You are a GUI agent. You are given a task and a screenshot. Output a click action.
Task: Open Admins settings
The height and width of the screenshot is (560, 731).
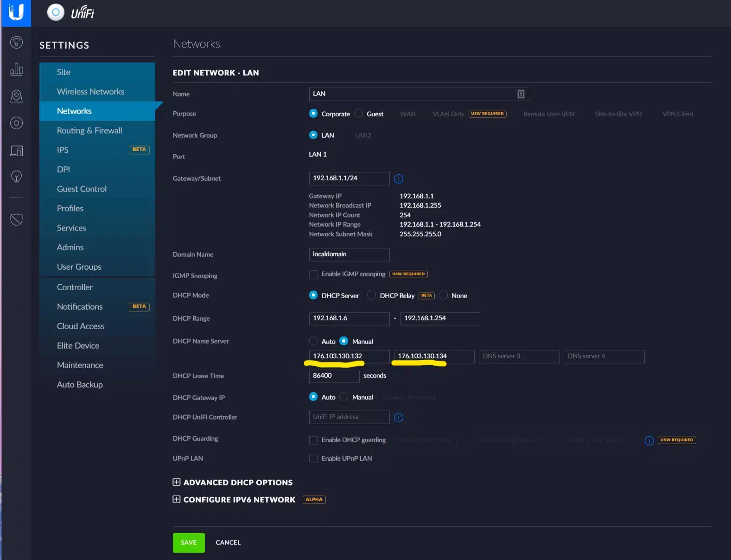point(97,248)
